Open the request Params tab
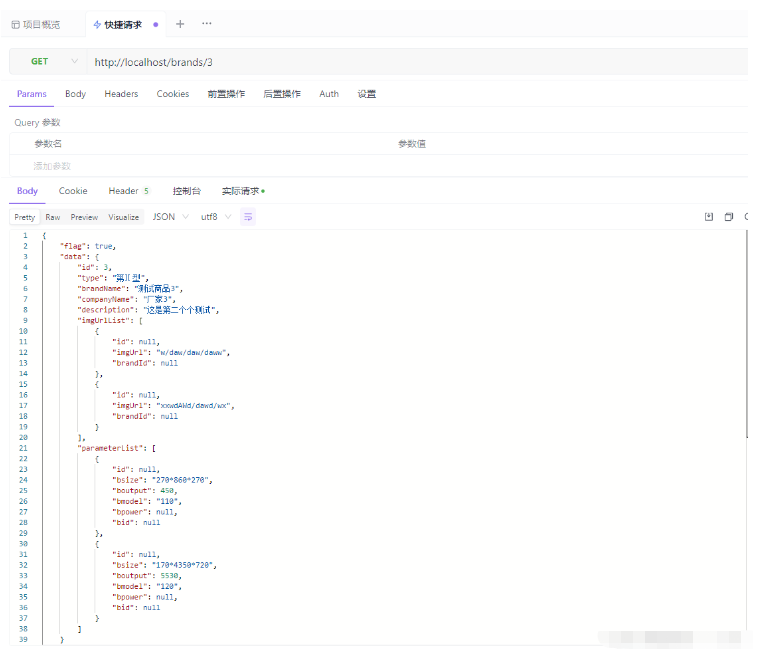Viewport: 758px width, 649px height. [32, 94]
